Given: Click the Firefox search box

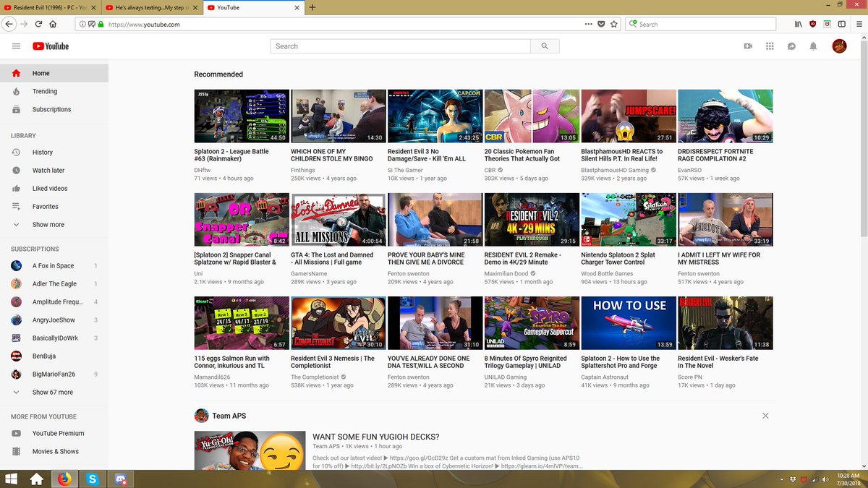Looking at the screenshot, I should (x=700, y=24).
